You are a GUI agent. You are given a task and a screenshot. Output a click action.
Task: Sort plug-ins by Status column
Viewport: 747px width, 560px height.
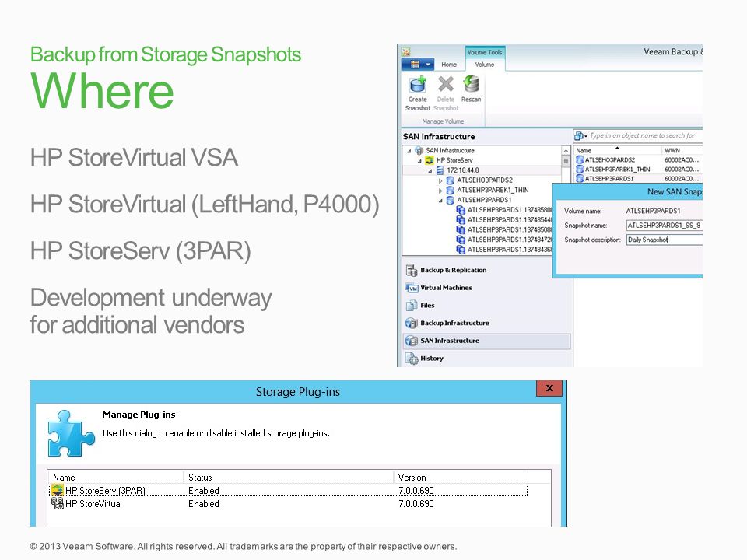click(x=289, y=477)
